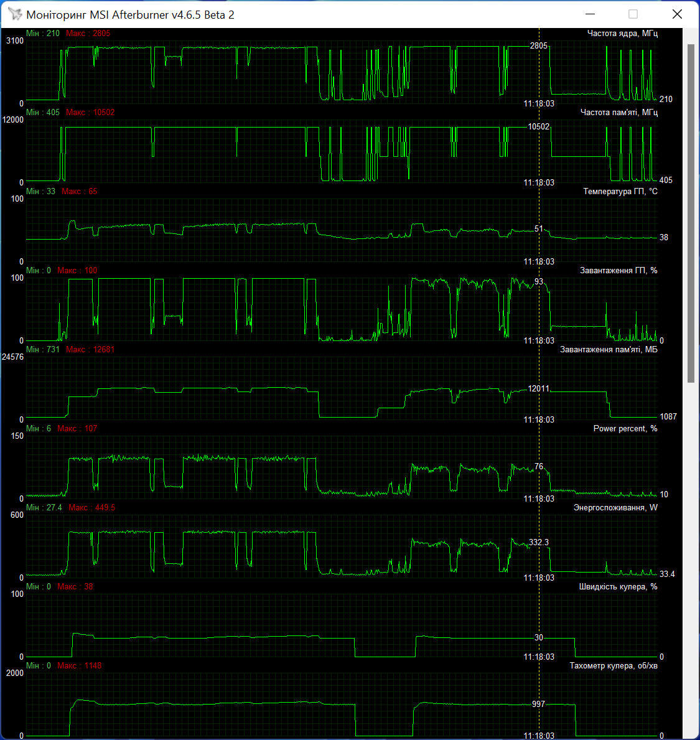Image resolution: width=700 pixels, height=740 pixels.
Task: Click the 'Макс : 1148' fan tachometer value
Action: (79, 665)
